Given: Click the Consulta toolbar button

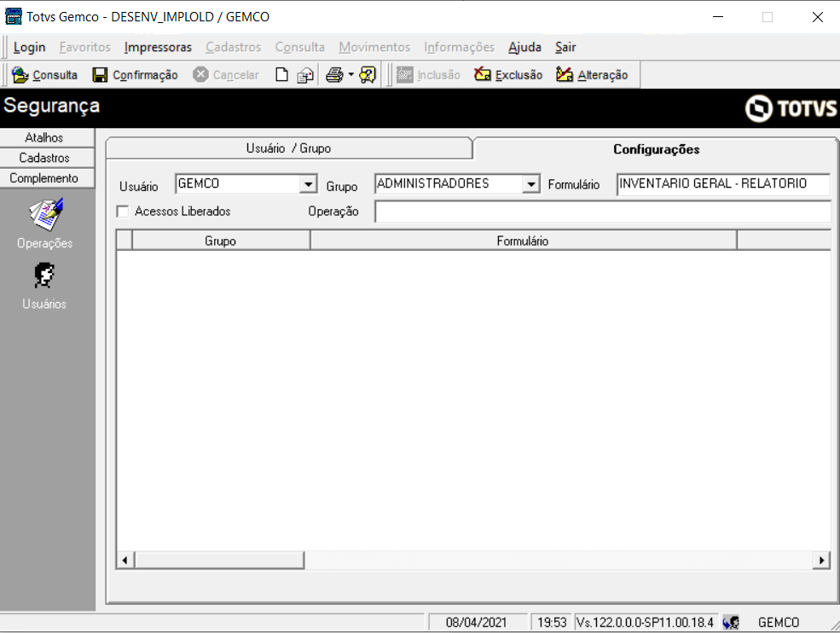Looking at the screenshot, I should click(x=44, y=74).
